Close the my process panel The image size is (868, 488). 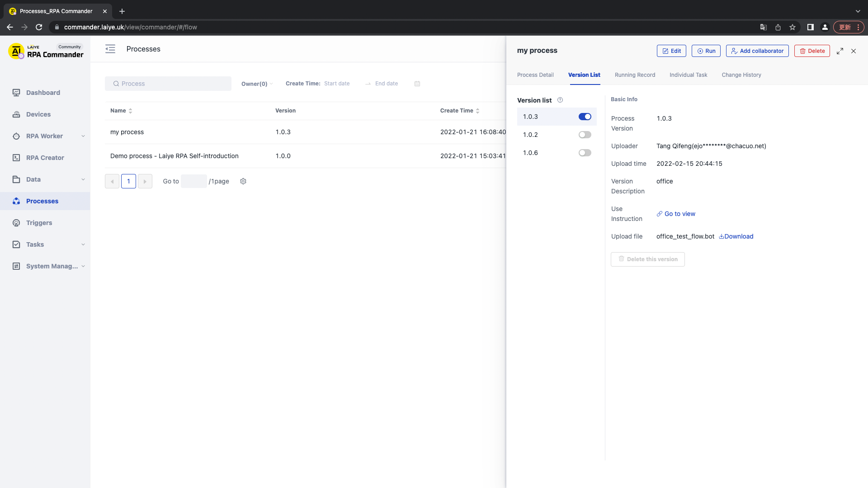point(854,51)
